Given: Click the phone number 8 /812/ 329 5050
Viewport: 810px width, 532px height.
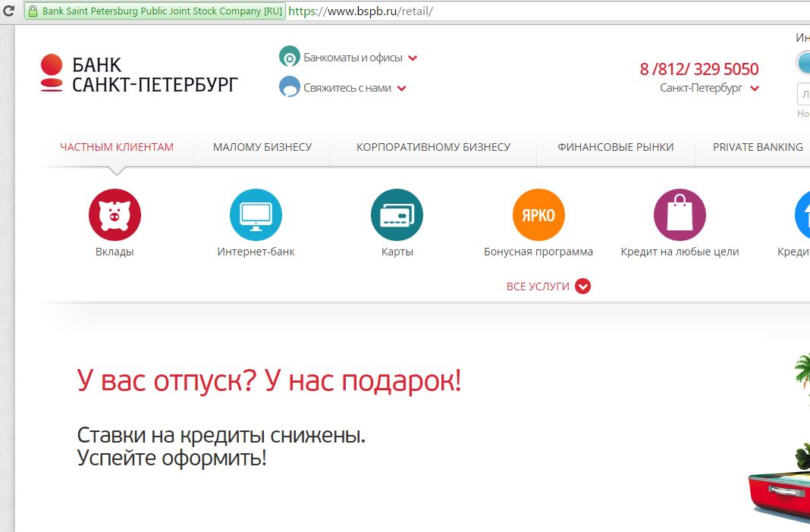Looking at the screenshot, I should pos(699,69).
